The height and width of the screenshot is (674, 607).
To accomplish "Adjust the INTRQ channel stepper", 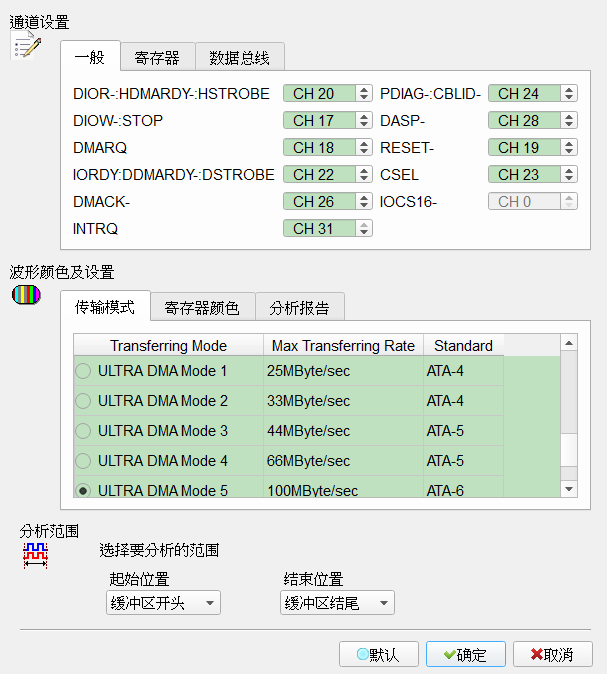I will [364, 229].
